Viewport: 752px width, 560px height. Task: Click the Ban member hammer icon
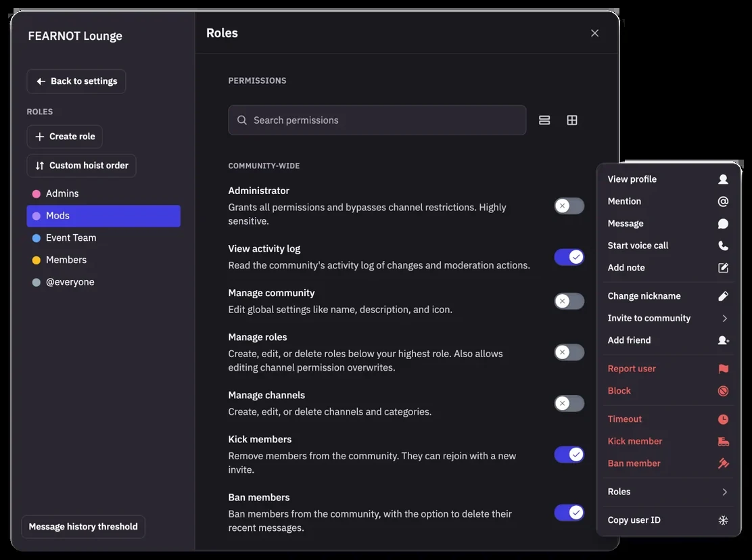[x=723, y=463]
